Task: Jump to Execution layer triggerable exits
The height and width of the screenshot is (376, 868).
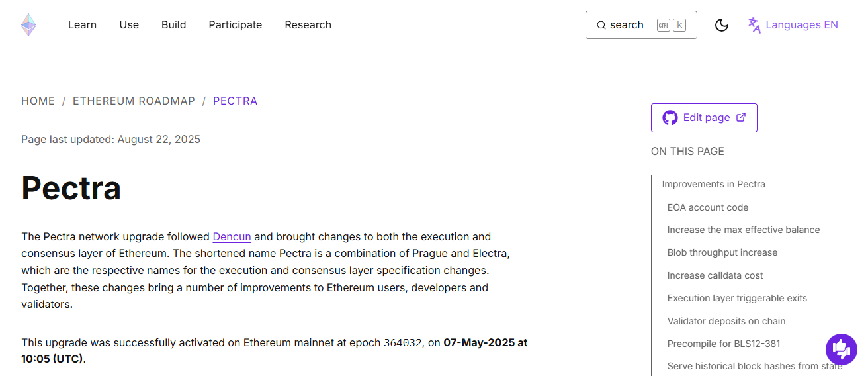Action: pos(737,298)
